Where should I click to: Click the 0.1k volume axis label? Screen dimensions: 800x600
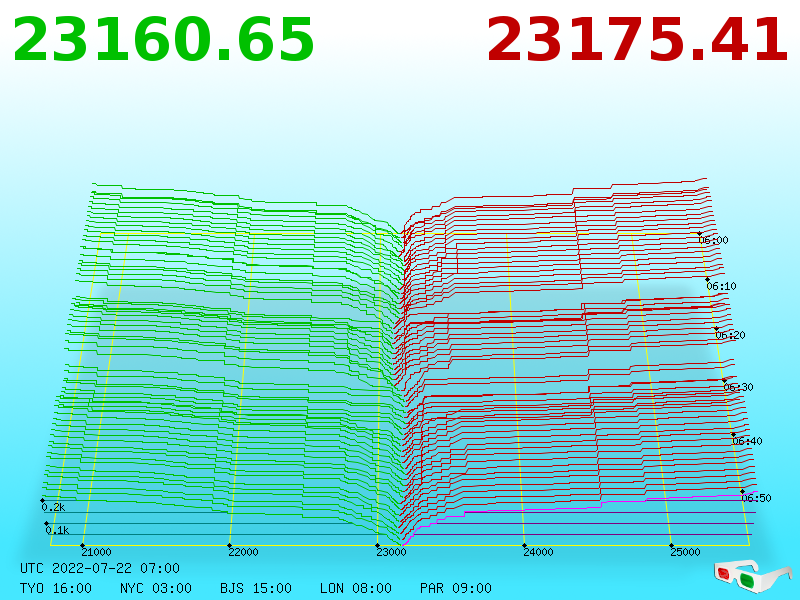(x=57, y=531)
